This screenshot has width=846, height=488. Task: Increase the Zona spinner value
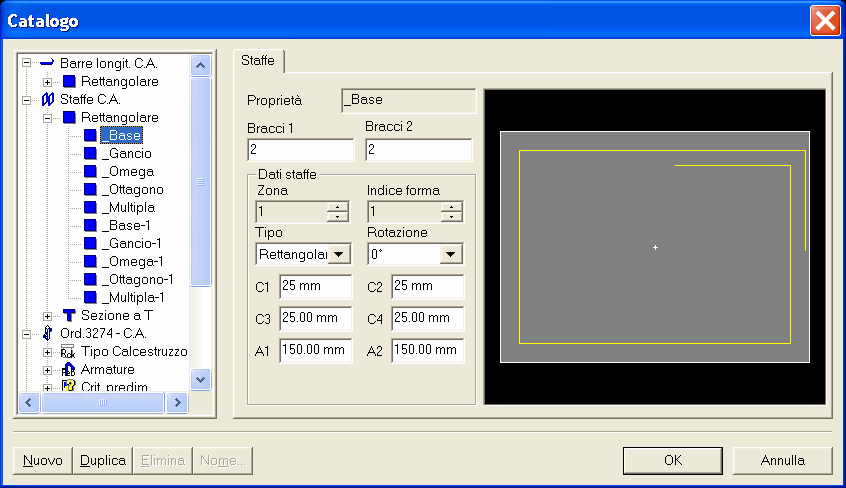[338, 207]
